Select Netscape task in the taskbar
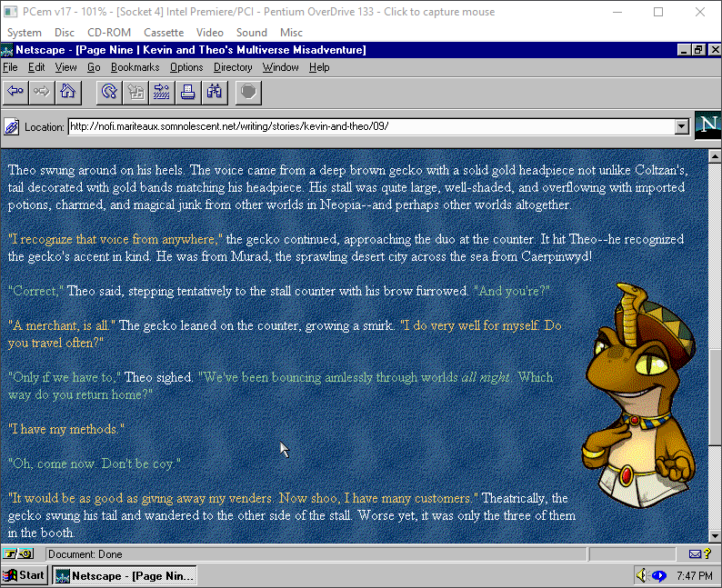Viewport: 722px width, 588px height. (124, 575)
